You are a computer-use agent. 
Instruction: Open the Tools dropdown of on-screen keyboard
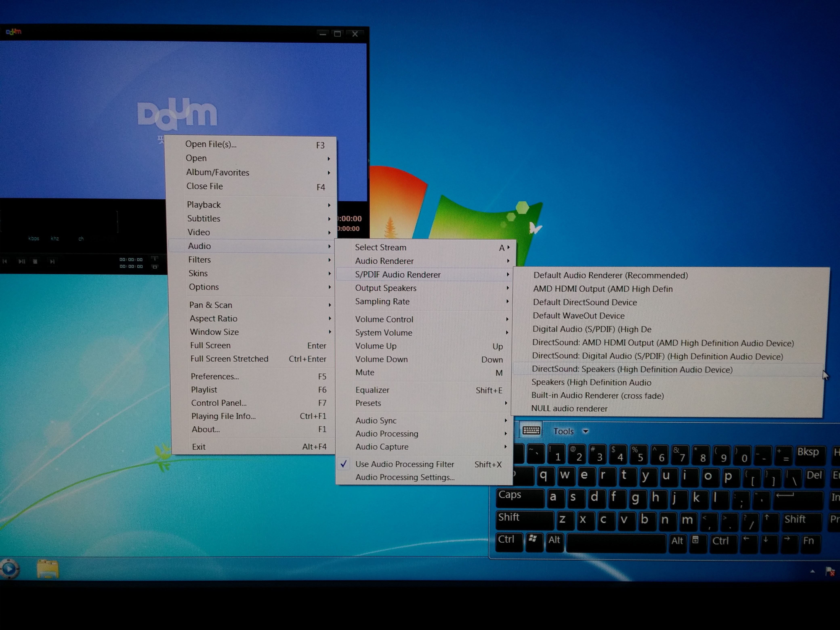pos(571,431)
